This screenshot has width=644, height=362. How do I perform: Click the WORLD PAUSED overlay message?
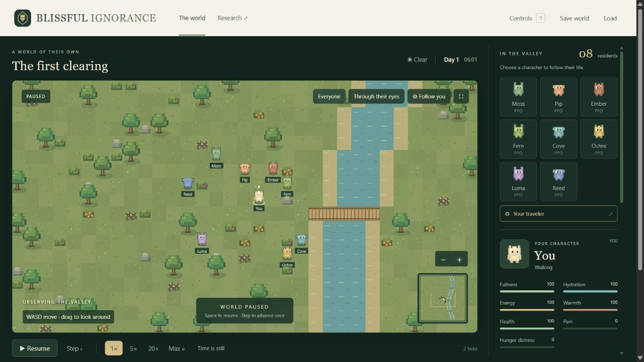244,311
